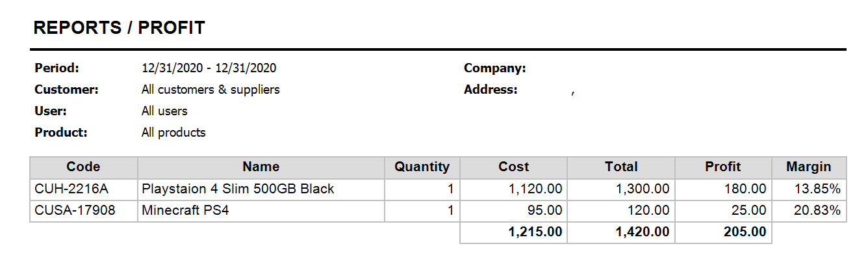The image size is (868, 274).
Task: Click the 1,215.00 total cost sum
Action: click(x=536, y=232)
